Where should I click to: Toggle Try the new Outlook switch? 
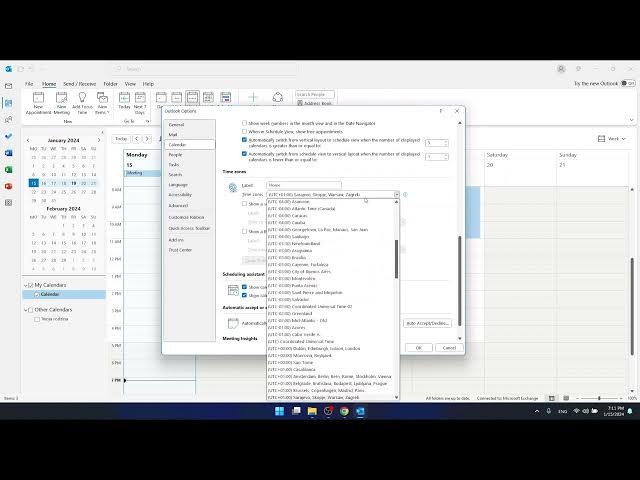(628, 83)
